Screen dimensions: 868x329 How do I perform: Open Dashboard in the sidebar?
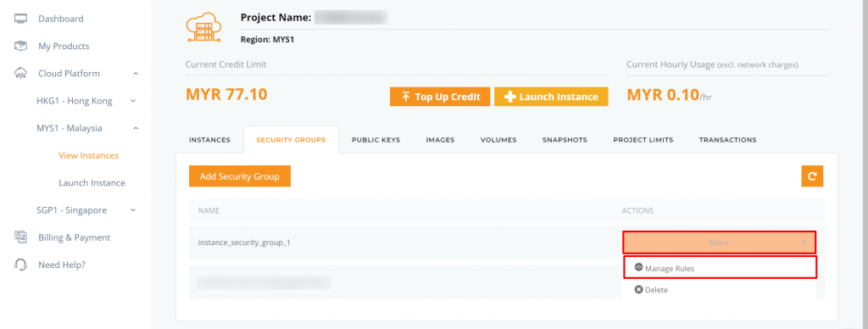(x=61, y=19)
